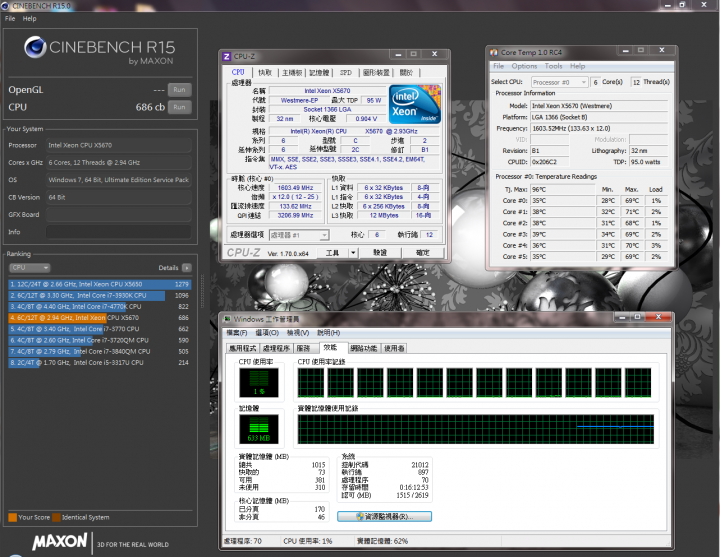Select ranking row Core i7-4770K CPU
Viewport: 720px width, 557px height.
click(100, 306)
